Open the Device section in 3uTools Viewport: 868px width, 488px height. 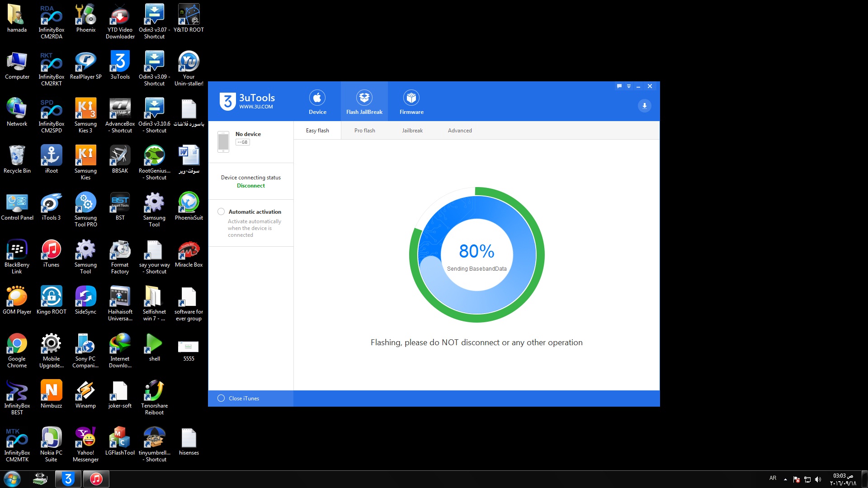317,102
